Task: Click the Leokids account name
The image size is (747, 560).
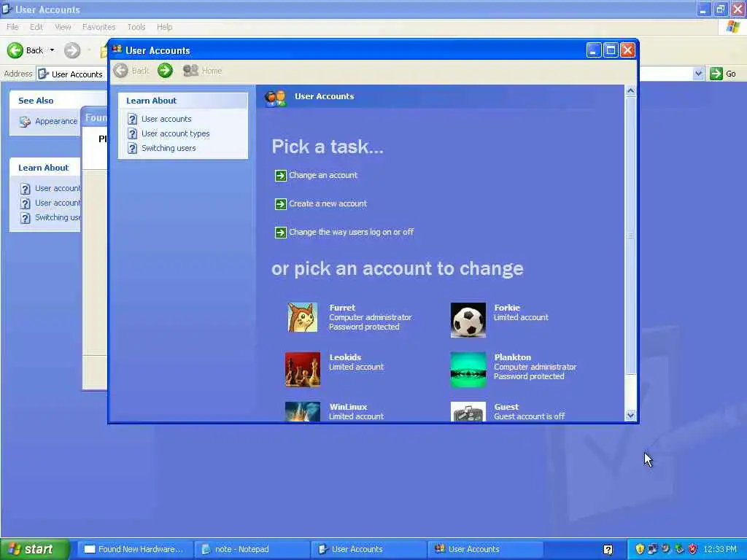Action: coord(345,357)
